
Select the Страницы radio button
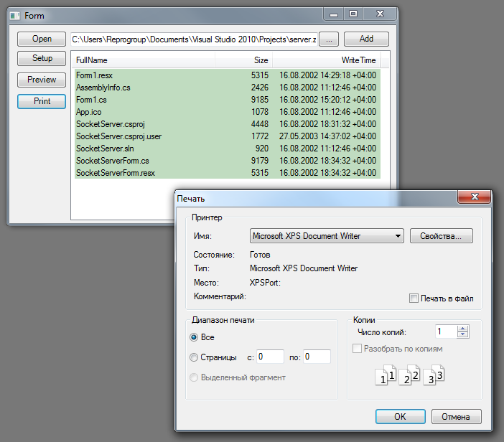pyautogui.click(x=194, y=357)
